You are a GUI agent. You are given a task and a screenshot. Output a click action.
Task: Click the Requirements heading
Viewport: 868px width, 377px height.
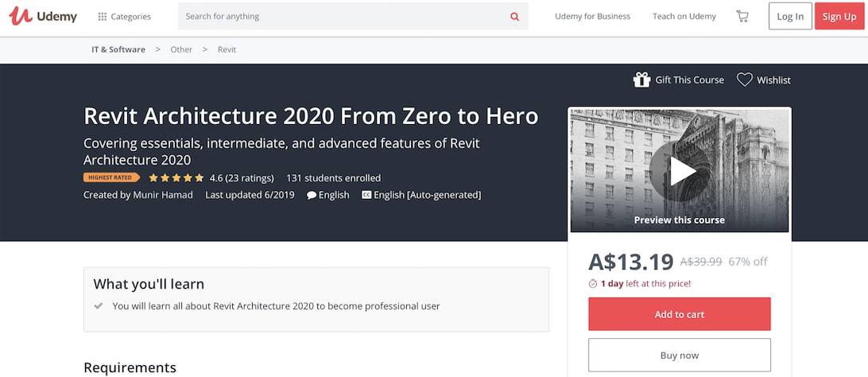[x=130, y=367]
